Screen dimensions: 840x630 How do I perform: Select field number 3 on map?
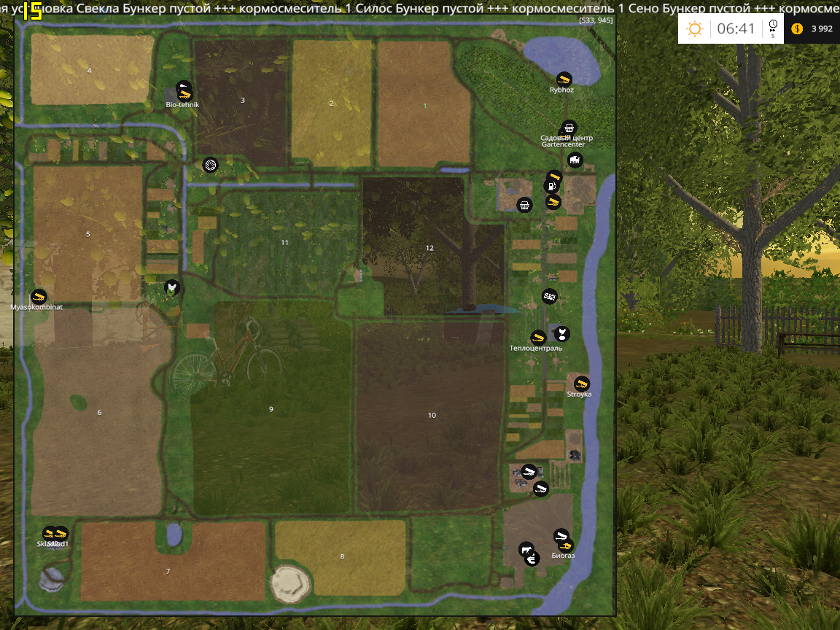coord(243,100)
